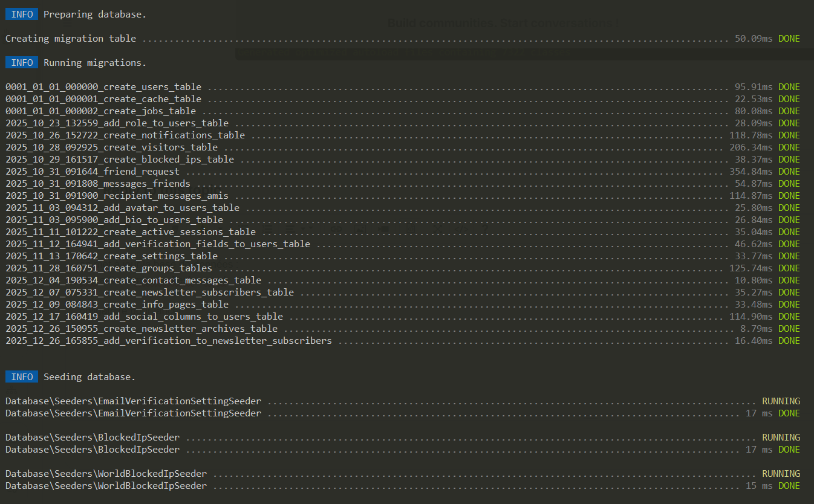Click the Creating migration table text
The image size is (814, 504).
tap(71, 39)
